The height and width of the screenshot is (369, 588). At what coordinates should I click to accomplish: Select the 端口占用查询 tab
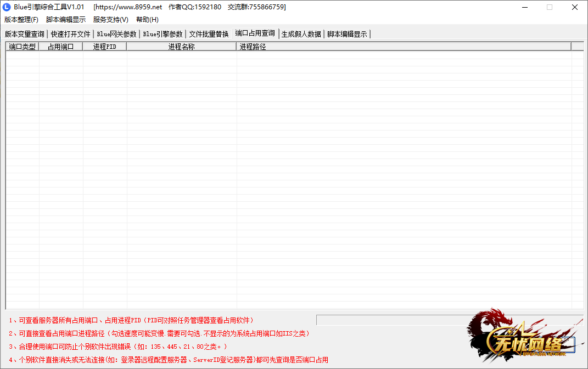[255, 33]
